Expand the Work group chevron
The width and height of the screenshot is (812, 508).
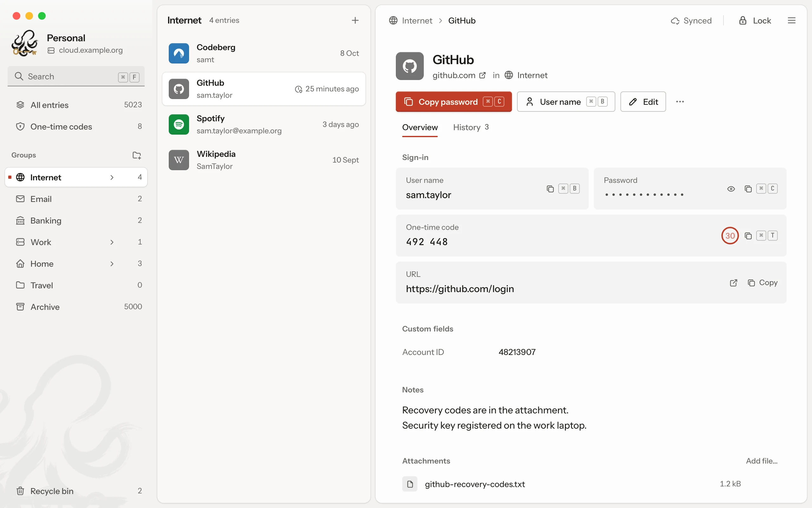(112, 242)
